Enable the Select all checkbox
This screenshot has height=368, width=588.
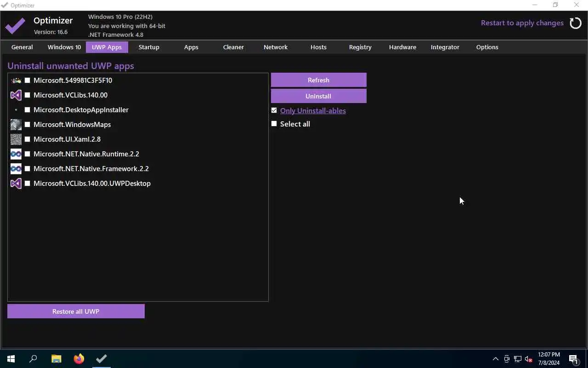tap(274, 124)
